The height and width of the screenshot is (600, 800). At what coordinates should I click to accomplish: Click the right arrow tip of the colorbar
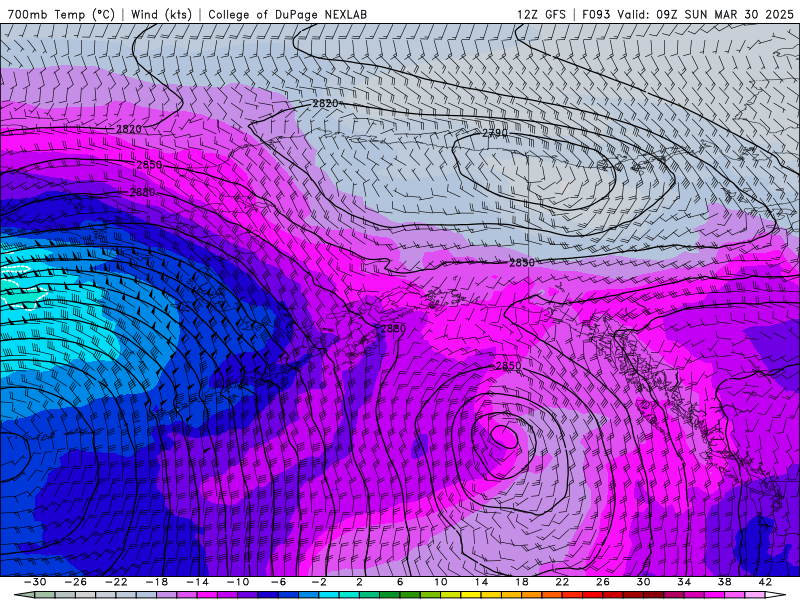[x=778, y=594]
